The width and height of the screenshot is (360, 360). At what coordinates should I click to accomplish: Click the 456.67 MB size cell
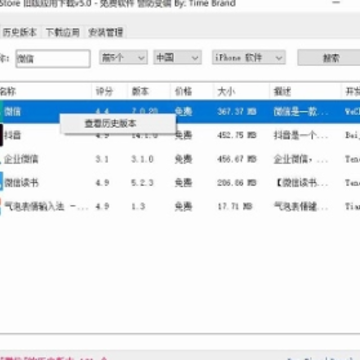[x=237, y=159]
